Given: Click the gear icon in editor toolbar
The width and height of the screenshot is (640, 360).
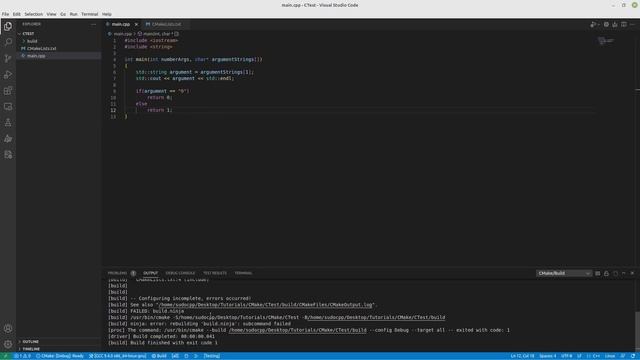Looking at the screenshot, I should [606, 24].
